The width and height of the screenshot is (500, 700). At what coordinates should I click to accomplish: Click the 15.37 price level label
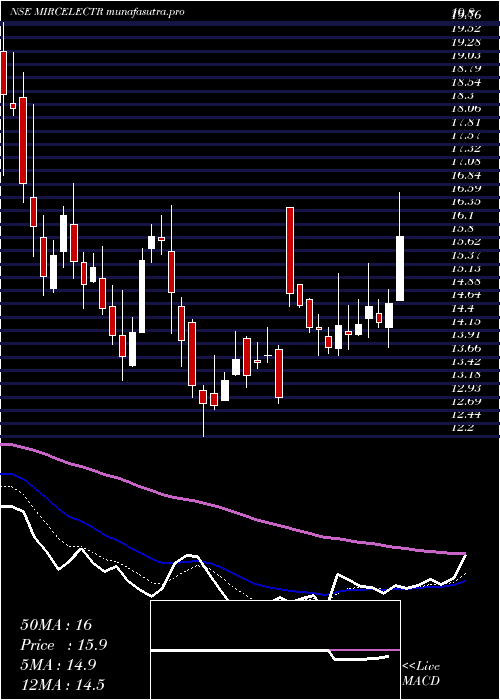pyautogui.click(x=466, y=255)
